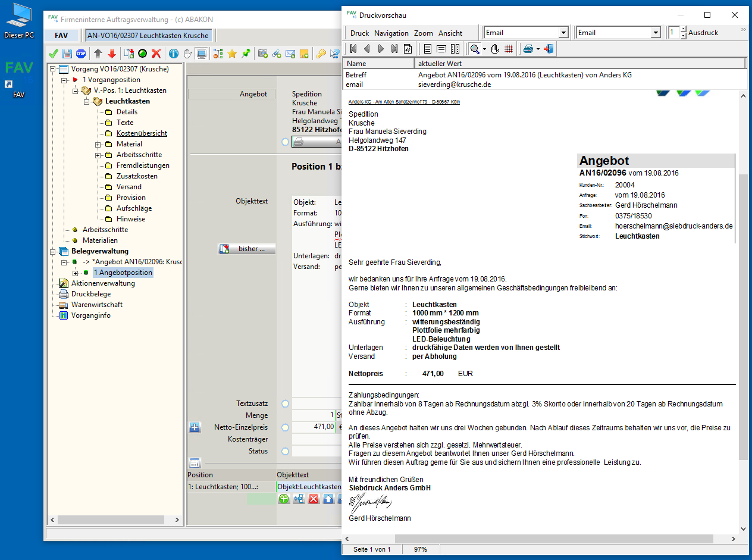
Task: Collapse the Vorgang VO16/02307 (Krusche) tree node
Action: [x=53, y=69]
